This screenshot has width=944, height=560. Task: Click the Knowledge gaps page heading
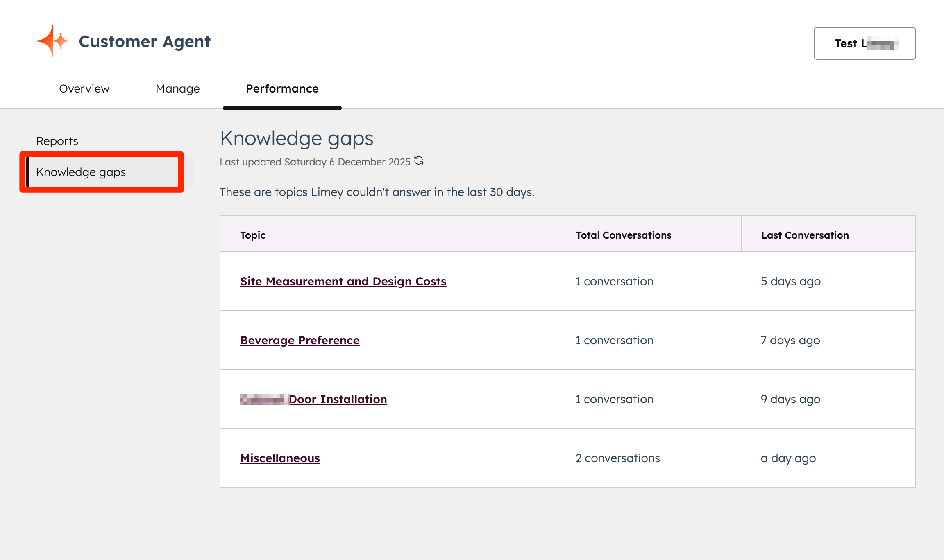[297, 138]
